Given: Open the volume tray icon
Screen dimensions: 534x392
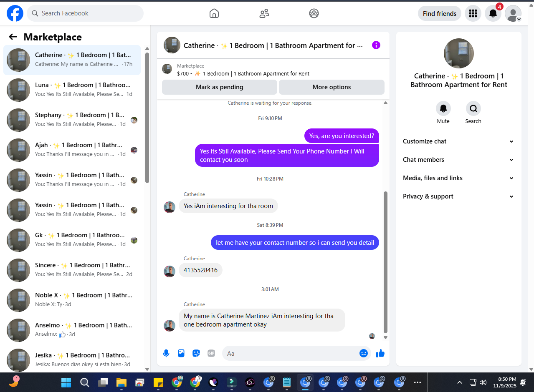Looking at the screenshot, I should 483,382.
